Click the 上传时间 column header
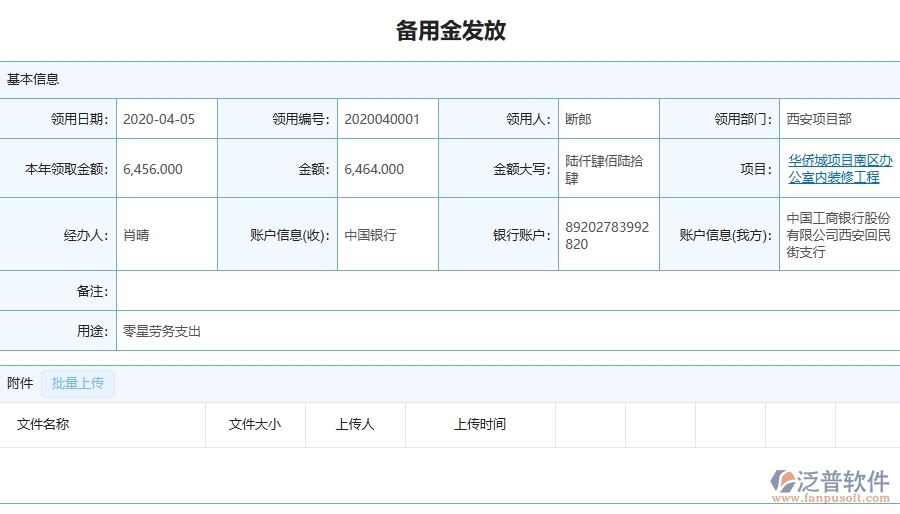Screen dimensions: 900x514 click(479, 424)
